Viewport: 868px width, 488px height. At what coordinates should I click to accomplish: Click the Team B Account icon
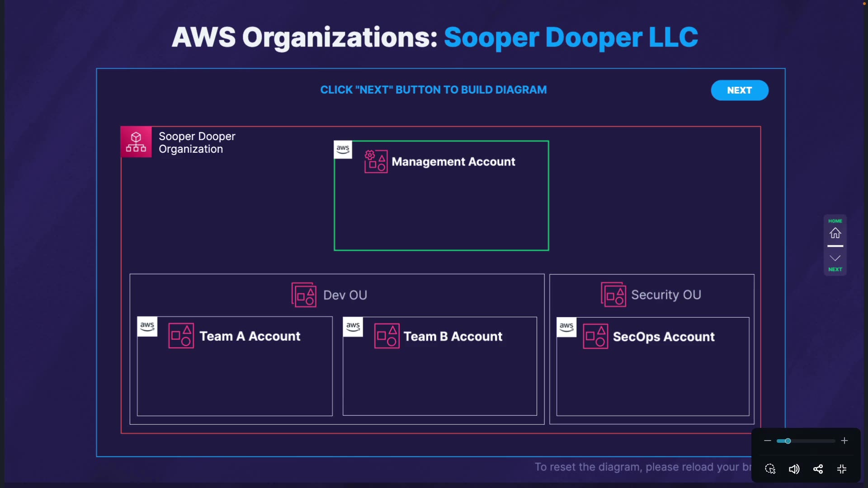(387, 336)
